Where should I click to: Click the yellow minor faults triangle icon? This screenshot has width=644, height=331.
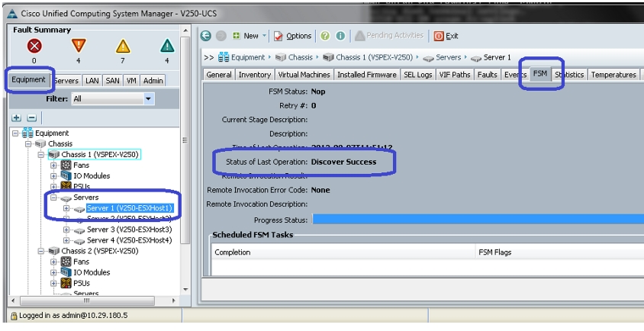pyautogui.click(x=123, y=46)
